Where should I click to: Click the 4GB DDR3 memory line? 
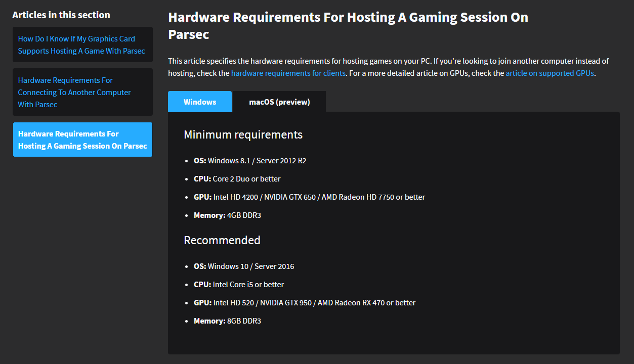click(x=227, y=215)
